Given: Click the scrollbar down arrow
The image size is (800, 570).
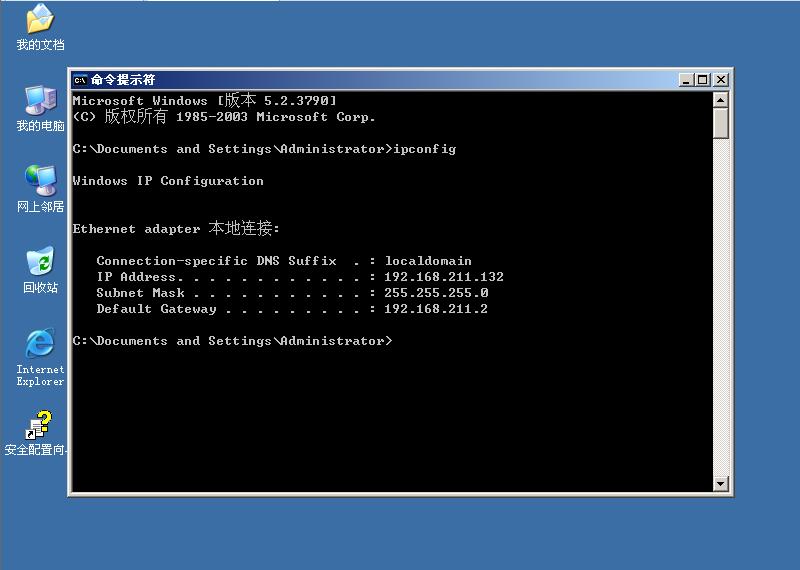Looking at the screenshot, I should 720,483.
